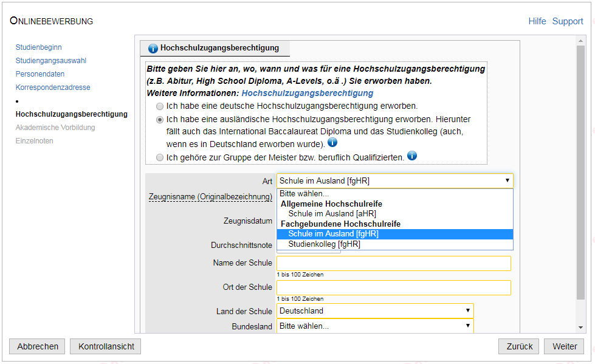Click info icon beside Hochschulzugangsberechtigung tab title
Viewport: 595px width, 364px height.
pyautogui.click(x=153, y=49)
